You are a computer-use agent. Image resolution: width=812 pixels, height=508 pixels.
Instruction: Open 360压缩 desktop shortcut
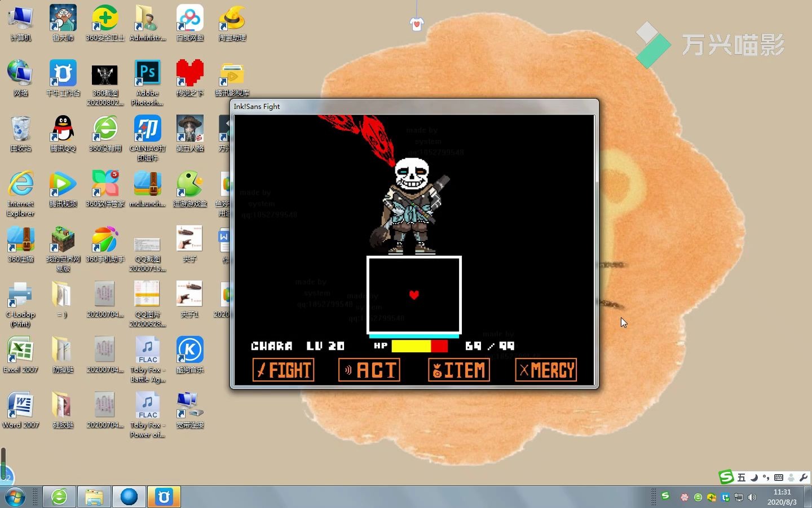(x=21, y=245)
